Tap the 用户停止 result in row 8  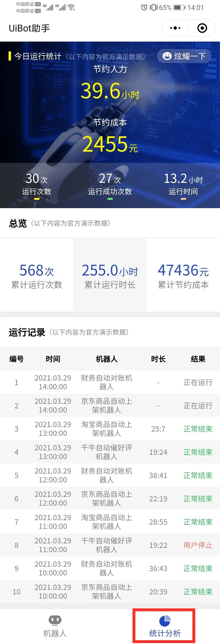198,545
